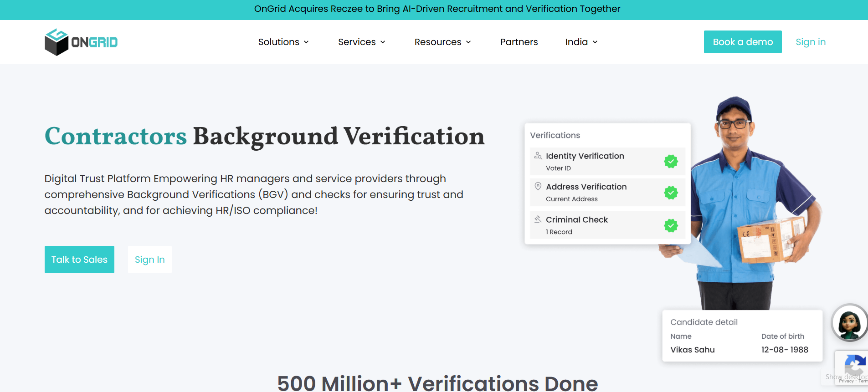868x392 pixels.
Task: Click the candidate name Vikas Sahu
Action: [693, 350]
